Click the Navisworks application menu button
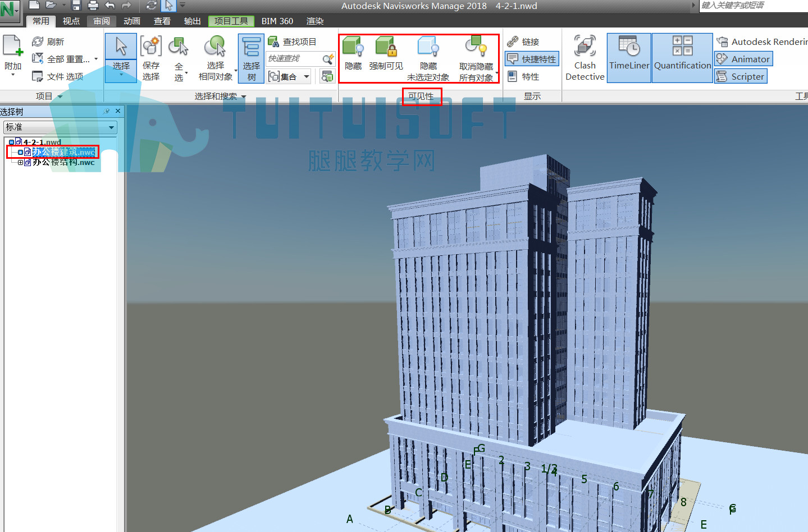 click(10, 11)
